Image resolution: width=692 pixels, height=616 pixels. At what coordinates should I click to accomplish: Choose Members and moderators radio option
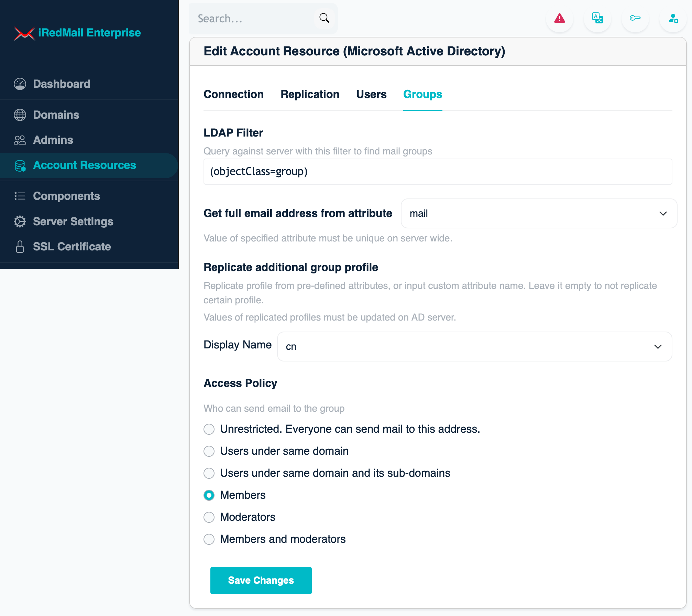209,539
